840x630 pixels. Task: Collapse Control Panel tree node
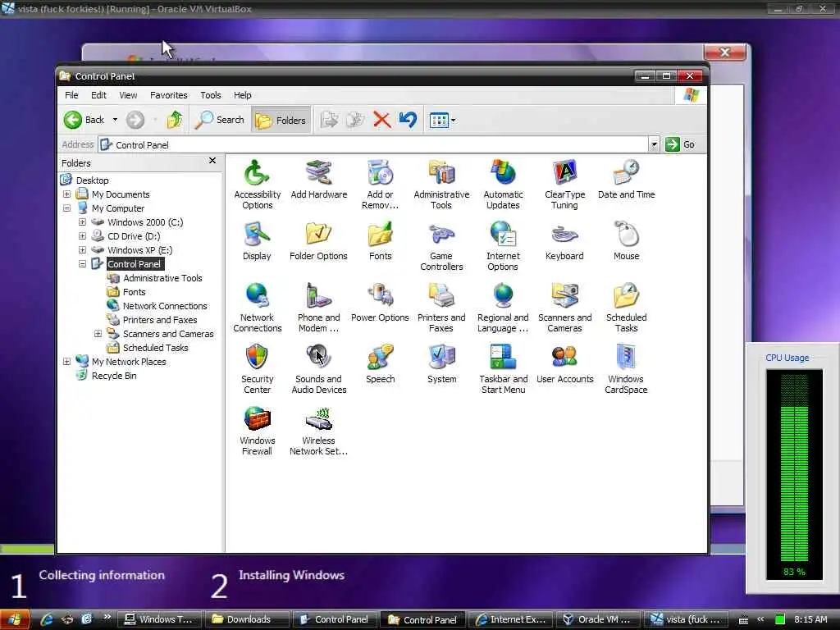tap(83, 264)
